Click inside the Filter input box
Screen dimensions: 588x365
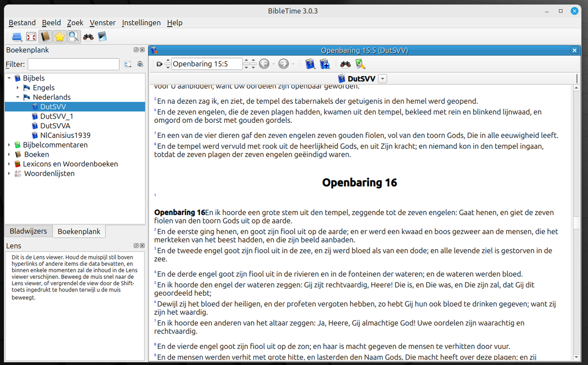click(x=73, y=64)
